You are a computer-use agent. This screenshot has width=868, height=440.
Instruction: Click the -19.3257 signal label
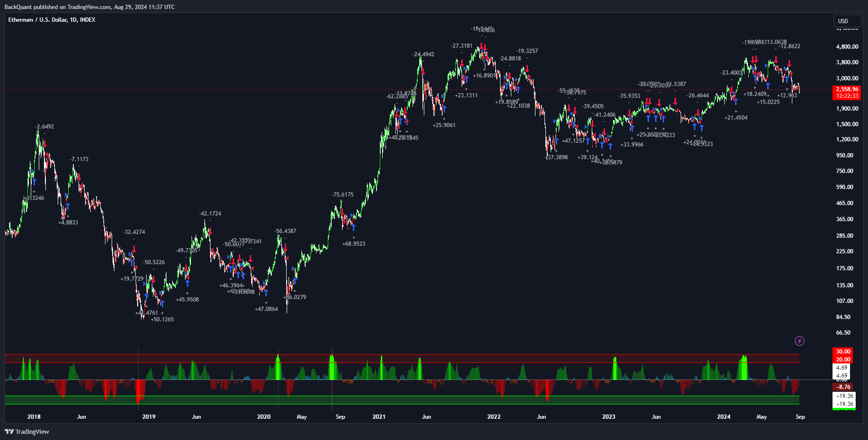coord(527,51)
